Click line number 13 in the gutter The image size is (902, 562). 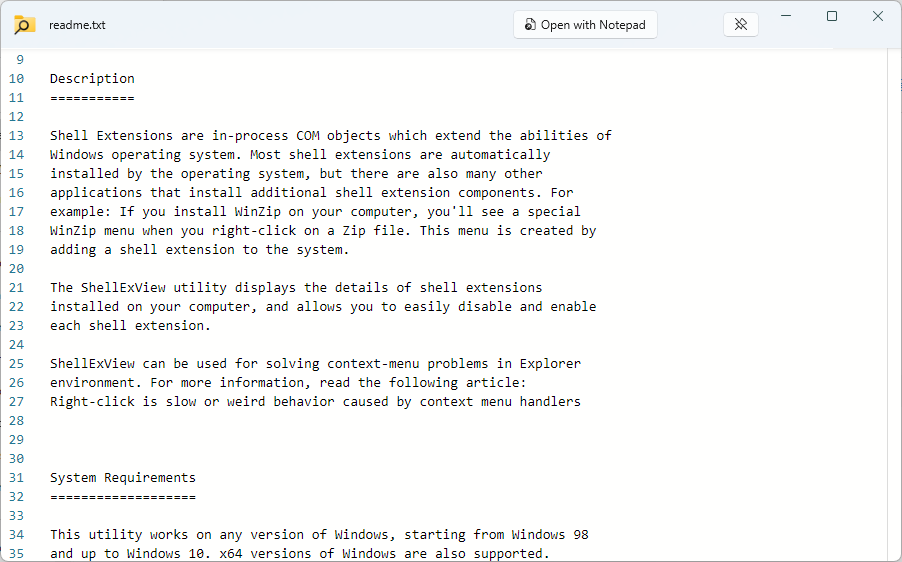tap(17, 136)
